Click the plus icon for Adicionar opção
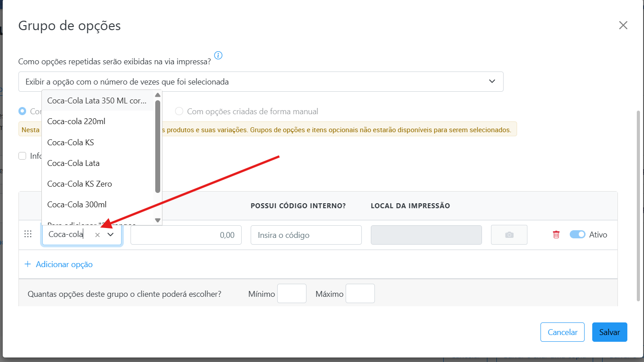644x362 pixels. (x=28, y=264)
